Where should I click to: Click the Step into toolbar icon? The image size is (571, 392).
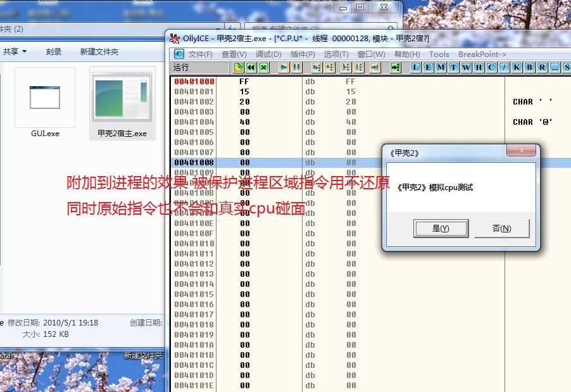[317, 67]
